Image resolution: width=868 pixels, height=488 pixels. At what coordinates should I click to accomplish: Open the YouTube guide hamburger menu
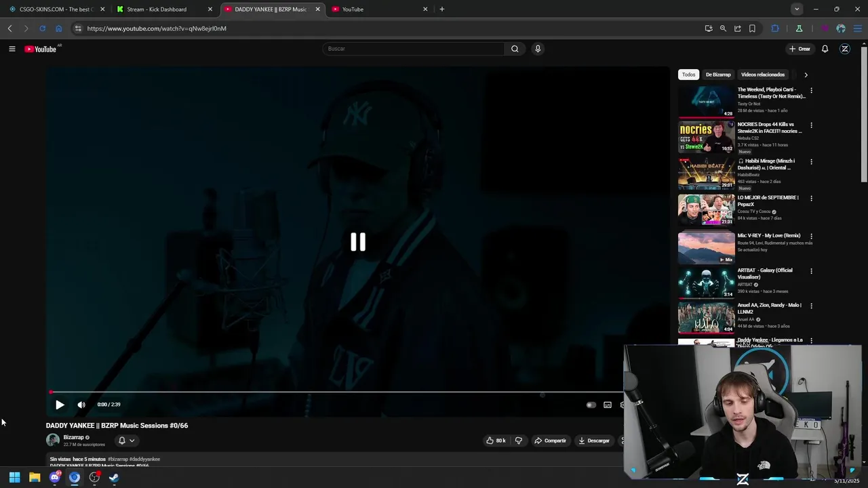[x=12, y=49]
